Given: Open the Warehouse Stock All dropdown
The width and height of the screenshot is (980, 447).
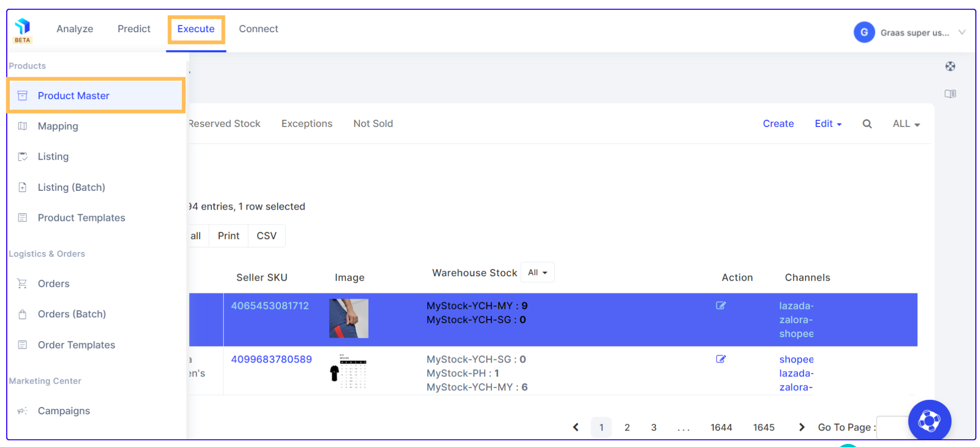Looking at the screenshot, I should click(x=537, y=272).
